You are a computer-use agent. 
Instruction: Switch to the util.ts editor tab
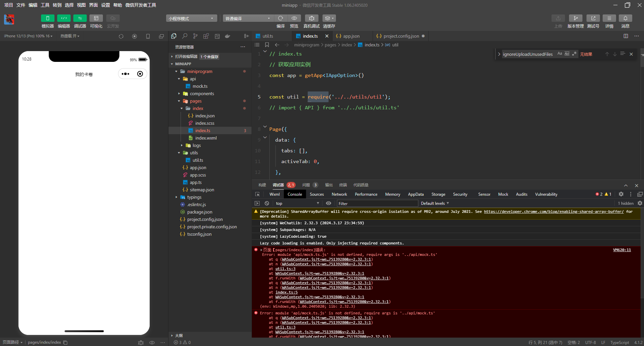272,36
